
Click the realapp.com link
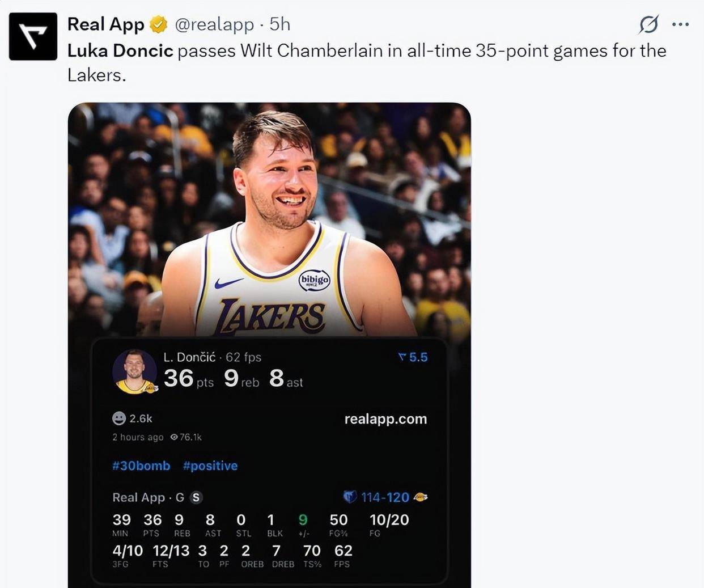tap(385, 419)
